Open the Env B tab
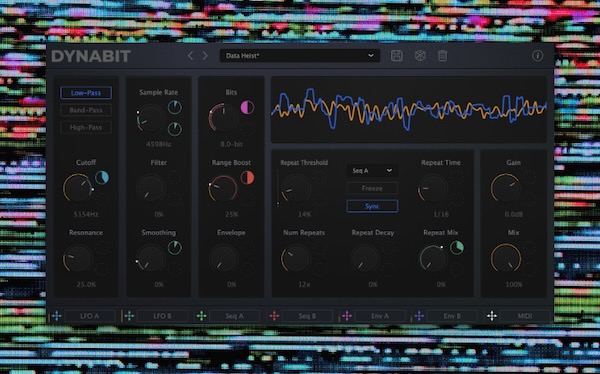 tap(452, 316)
